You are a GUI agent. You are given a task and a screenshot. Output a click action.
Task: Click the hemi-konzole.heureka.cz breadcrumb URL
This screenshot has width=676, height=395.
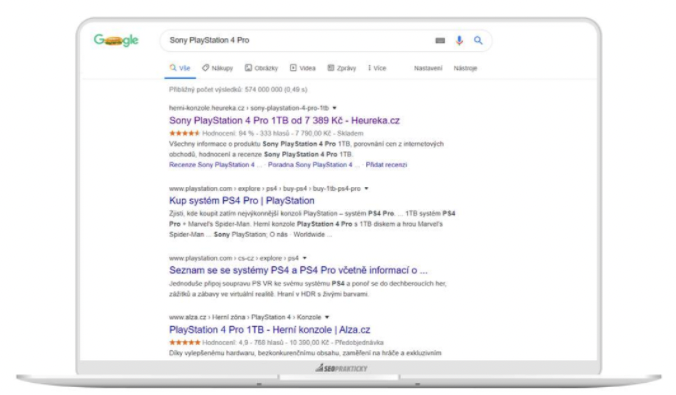(x=249, y=108)
